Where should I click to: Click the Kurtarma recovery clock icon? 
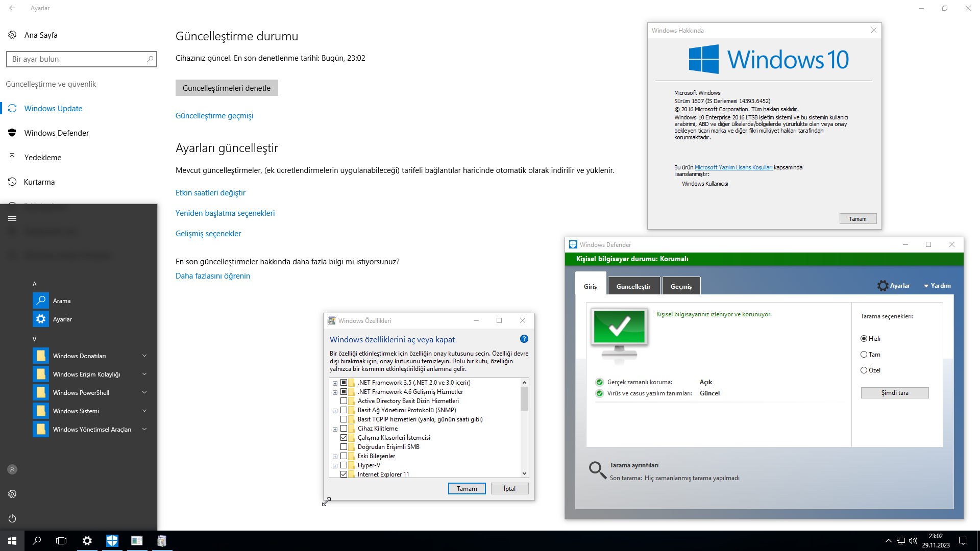[12, 182]
